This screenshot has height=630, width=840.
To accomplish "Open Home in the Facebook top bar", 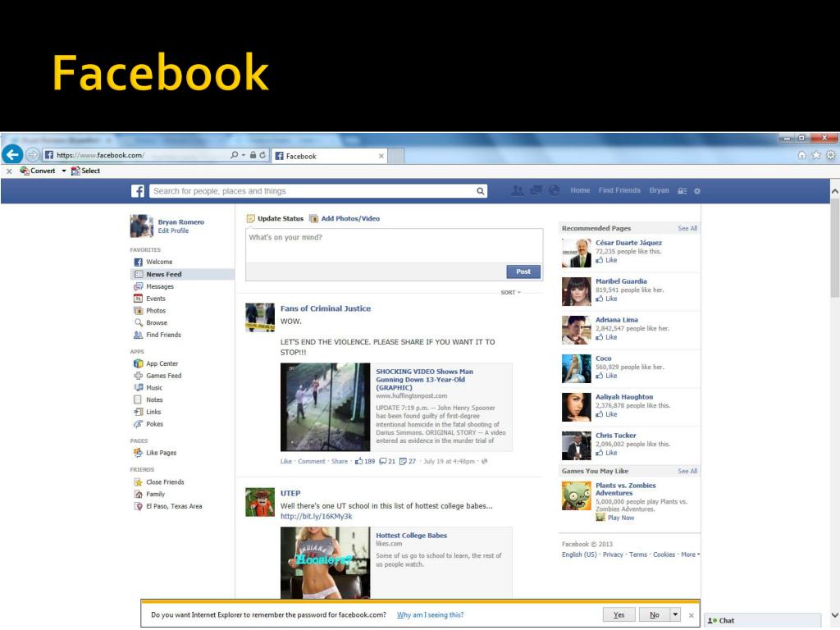I will 580,190.
